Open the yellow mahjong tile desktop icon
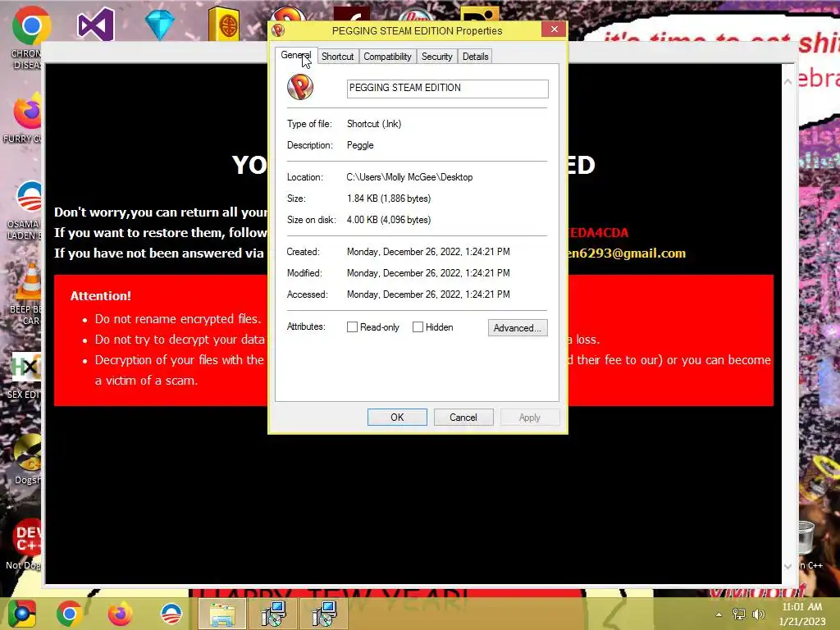 224,24
